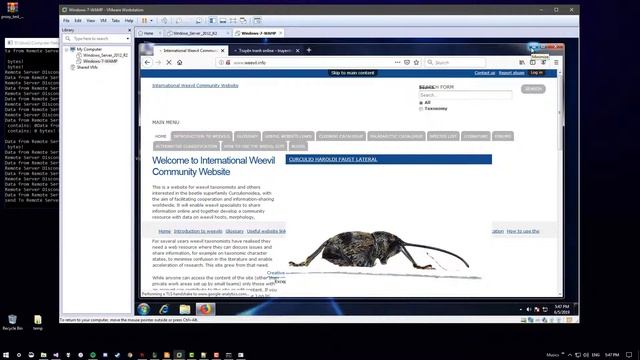Collapse the My Computer tree node
Viewport: 640px width, 360px height.
click(67, 49)
